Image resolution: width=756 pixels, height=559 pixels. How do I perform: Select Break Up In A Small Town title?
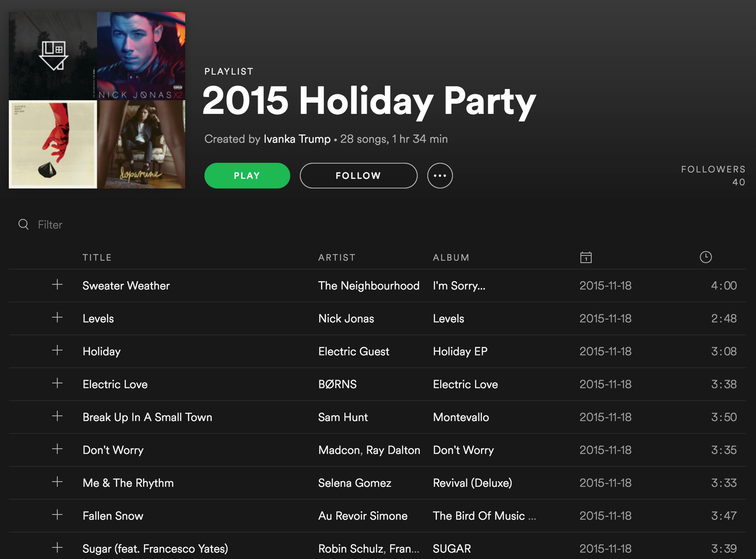click(148, 417)
